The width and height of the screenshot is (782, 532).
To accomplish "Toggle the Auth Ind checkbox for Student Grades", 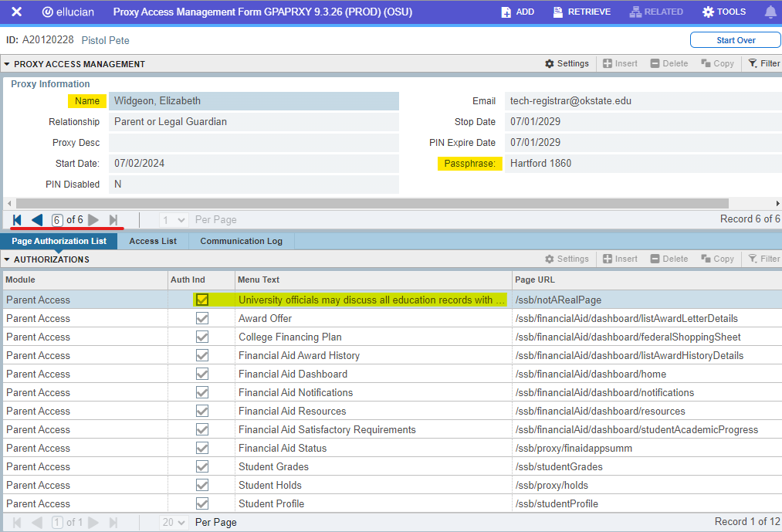I will coord(201,466).
